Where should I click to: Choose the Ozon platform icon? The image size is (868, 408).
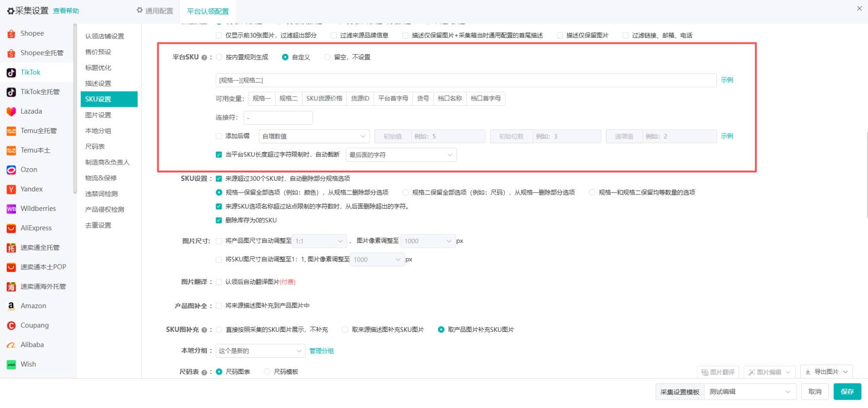click(11, 170)
